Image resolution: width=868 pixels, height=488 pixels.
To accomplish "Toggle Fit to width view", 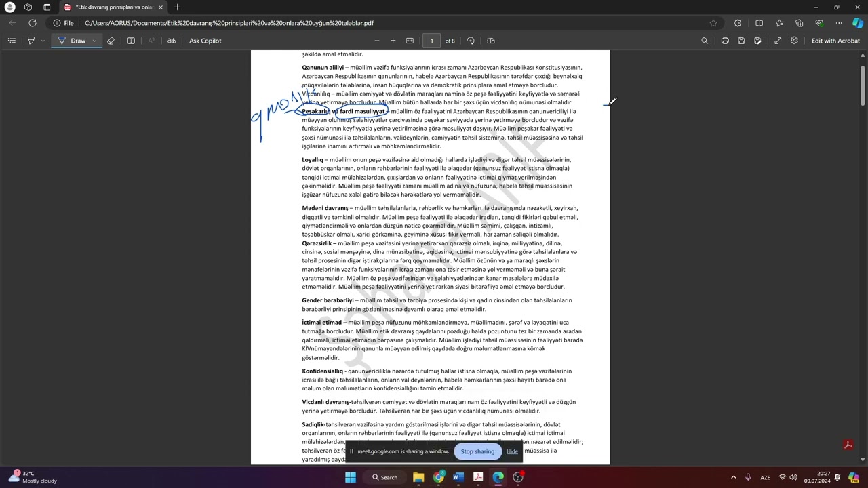I will (410, 41).
